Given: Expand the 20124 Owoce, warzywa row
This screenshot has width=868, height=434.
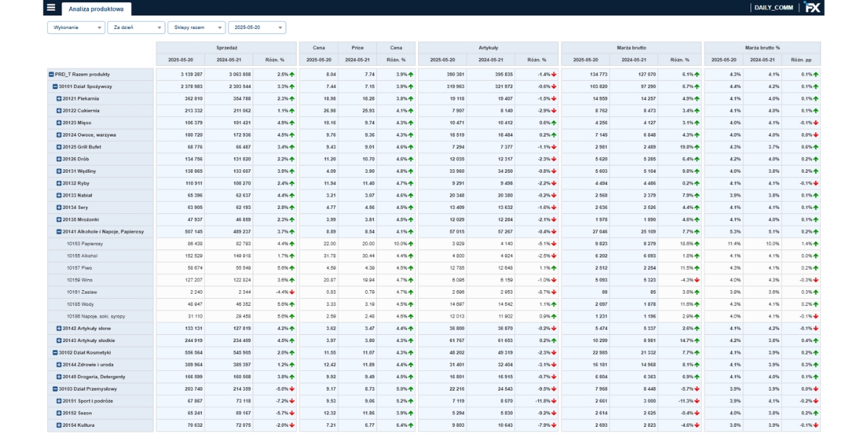Looking at the screenshot, I should click(x=59, y=135).
